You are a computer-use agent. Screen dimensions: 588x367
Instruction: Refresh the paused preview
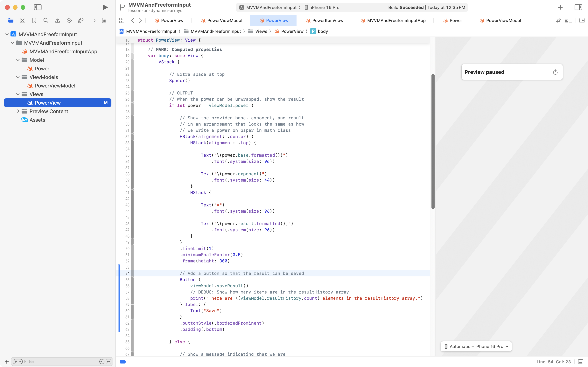pos(555,72)
